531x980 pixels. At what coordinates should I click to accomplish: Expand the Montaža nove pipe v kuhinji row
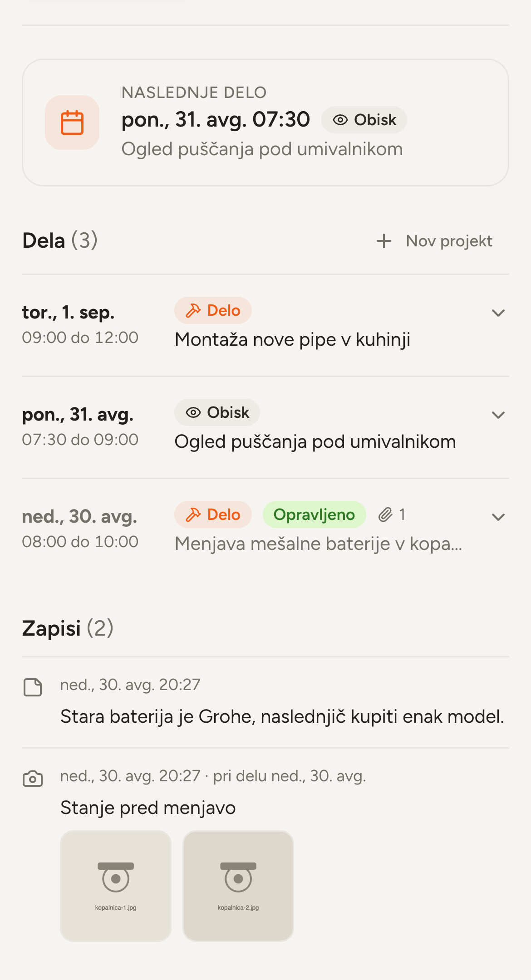498,313
